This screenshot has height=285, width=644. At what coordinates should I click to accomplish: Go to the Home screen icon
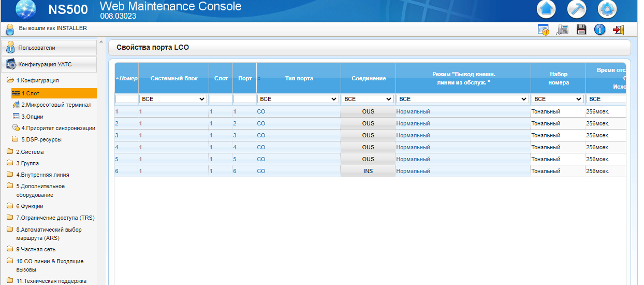tap(546, 9)
